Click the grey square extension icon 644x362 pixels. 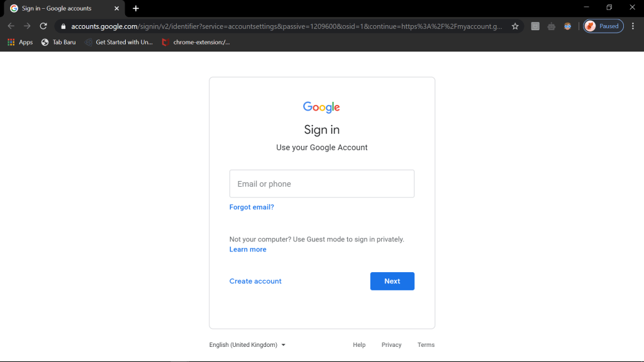[x=535, y=26]
